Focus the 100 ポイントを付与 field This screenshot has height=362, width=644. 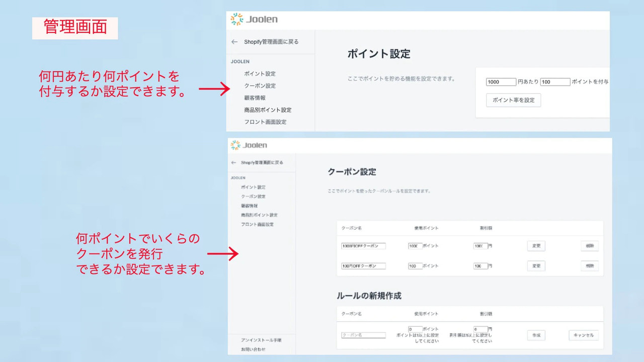point(555,82)
